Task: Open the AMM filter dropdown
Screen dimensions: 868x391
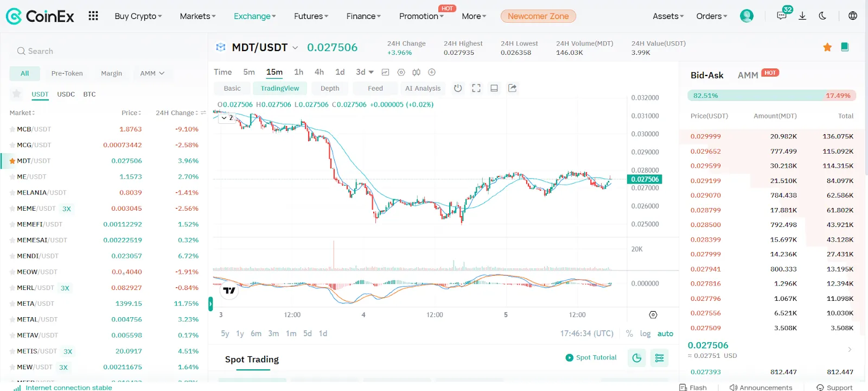Action: 152,73
